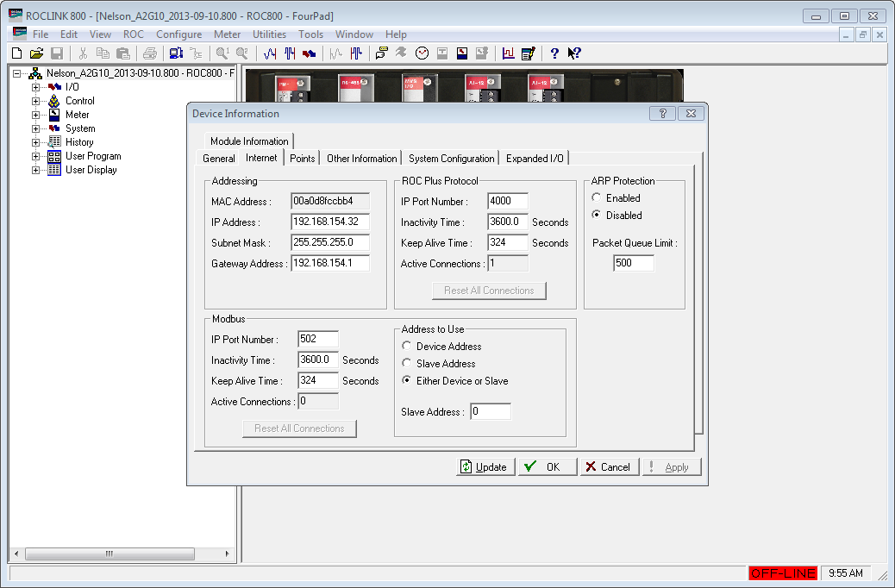The image size is (895, 588).
Task: Open the Module Information tab
Action: (x=249, y=141)
